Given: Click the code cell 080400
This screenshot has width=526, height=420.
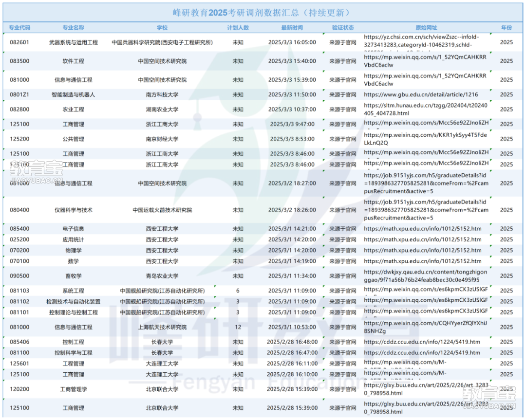Looking at the screenshot, I should 19,210.
